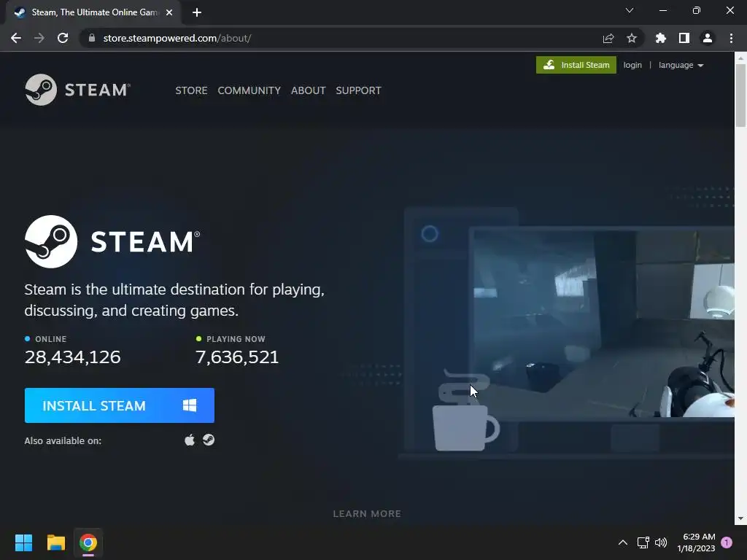The image size is (747, 560).
Task: Click the ONLINE count 28,434,126
Action: pos(72,357)
